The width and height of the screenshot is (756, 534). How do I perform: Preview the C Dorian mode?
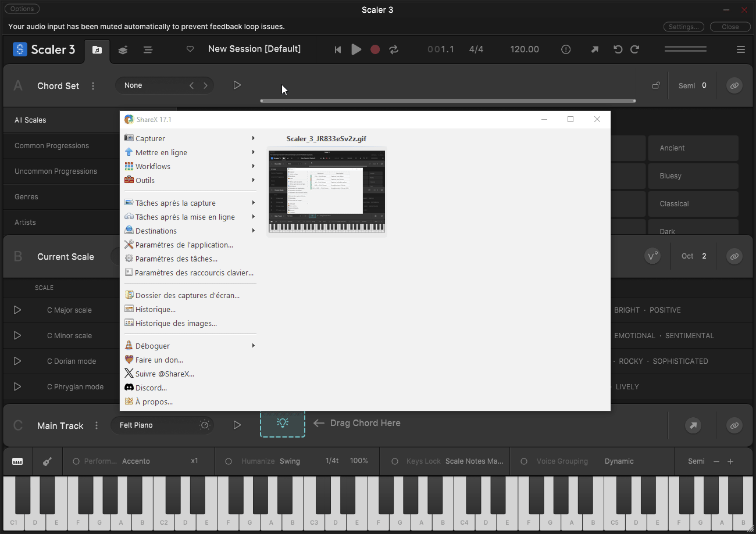click(x=17, y=361)
